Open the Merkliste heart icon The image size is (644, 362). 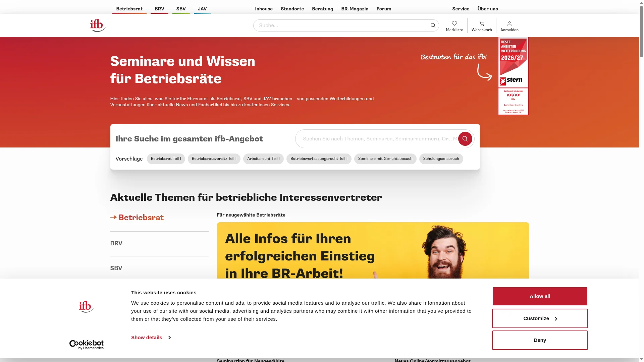tap(454, 26)
